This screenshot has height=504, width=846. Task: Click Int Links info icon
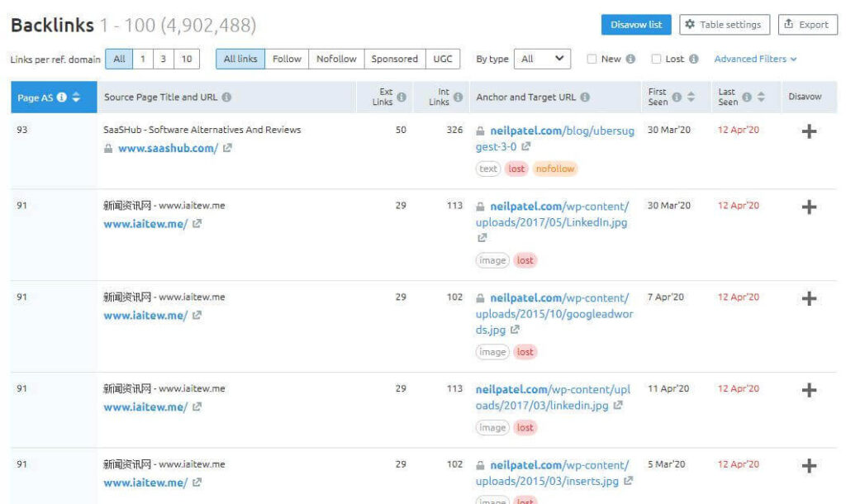(458, 97)
